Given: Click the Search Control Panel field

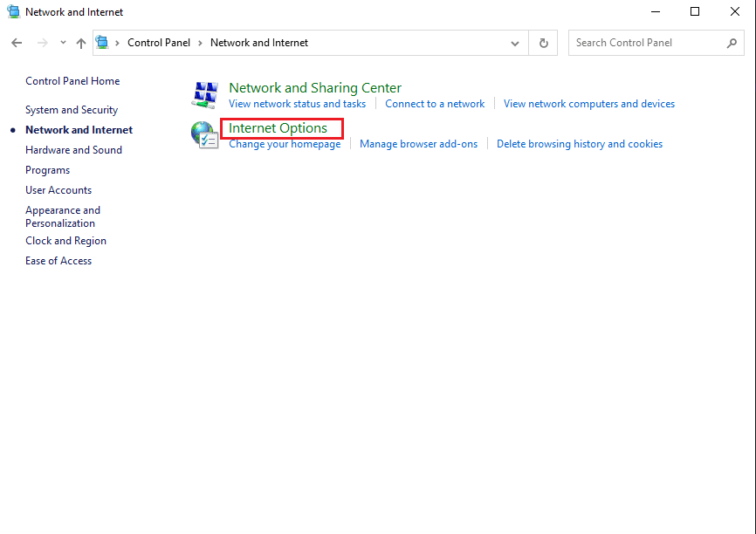Looking at the screenshot, I should (x=646, y=43).
